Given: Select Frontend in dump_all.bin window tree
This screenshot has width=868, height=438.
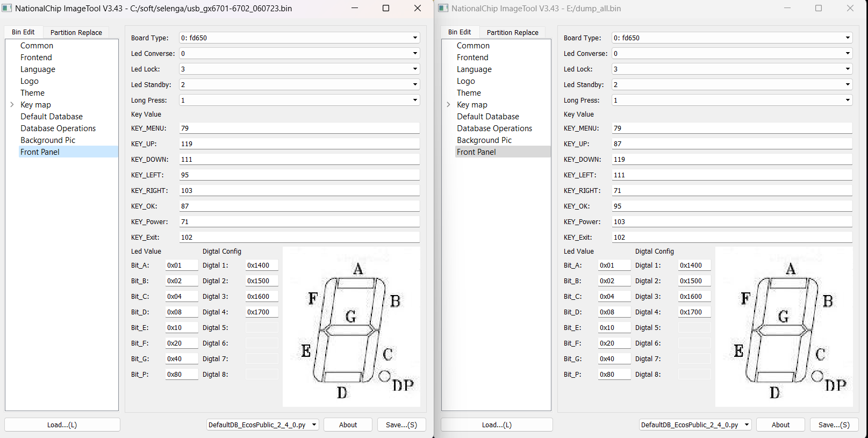Looking at the screenshot, I should 472,58.
